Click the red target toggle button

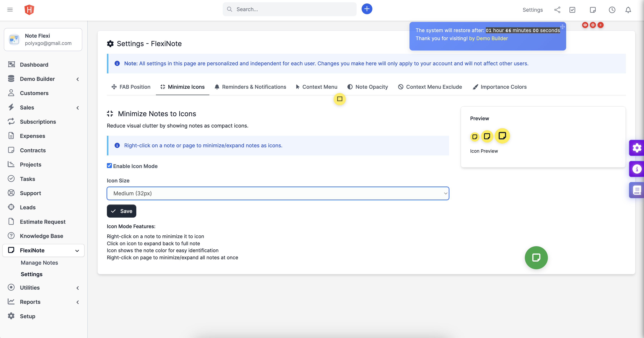[593, 25]
